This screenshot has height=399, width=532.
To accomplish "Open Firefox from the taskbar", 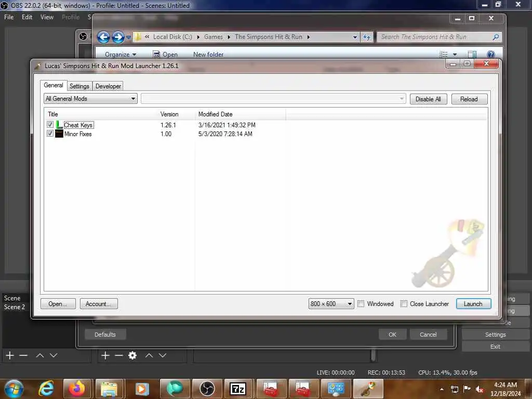I will pos(77,389).
